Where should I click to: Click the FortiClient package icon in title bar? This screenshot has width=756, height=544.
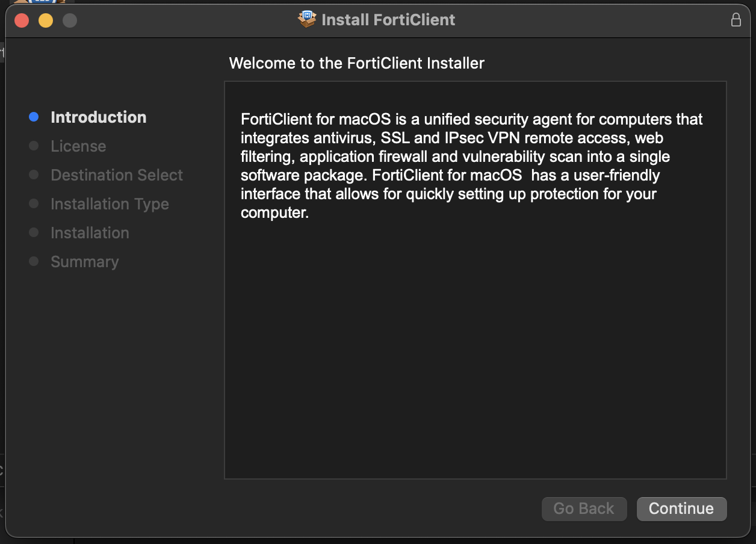[x=307, y=19]
